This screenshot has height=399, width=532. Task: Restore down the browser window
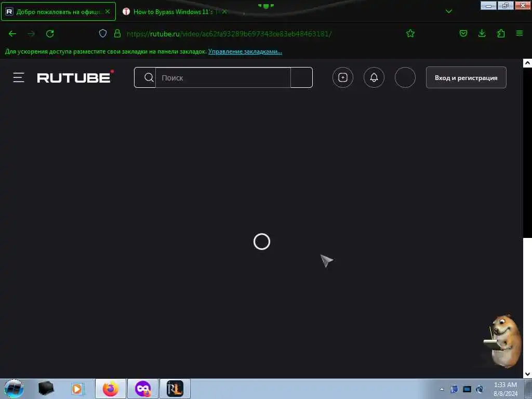point(506,5)
